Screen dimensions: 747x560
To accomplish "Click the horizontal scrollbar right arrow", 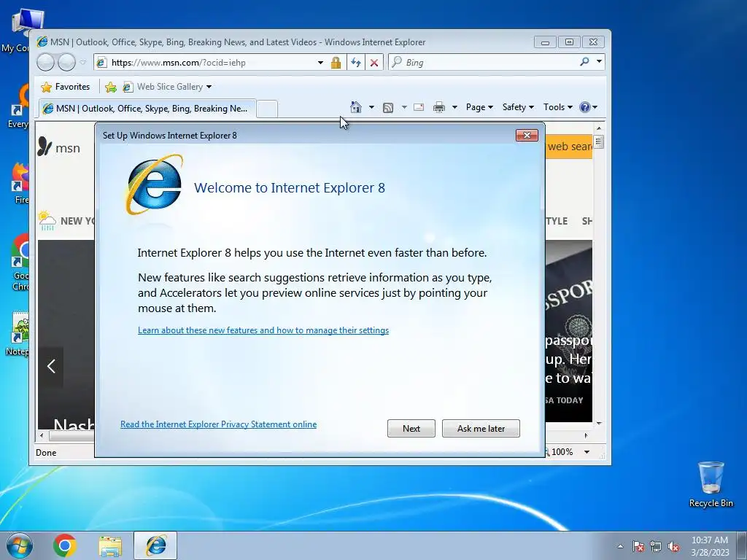I will (587, 435).
